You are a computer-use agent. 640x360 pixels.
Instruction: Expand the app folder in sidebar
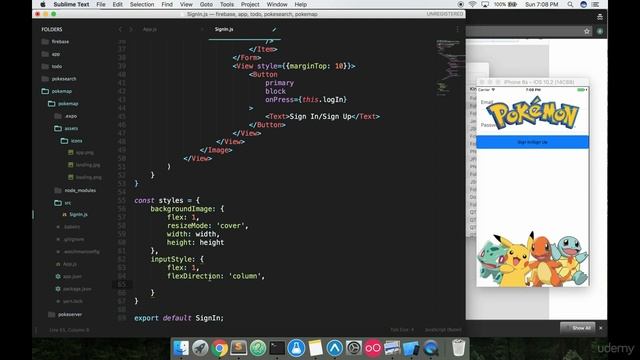[51, 54]
